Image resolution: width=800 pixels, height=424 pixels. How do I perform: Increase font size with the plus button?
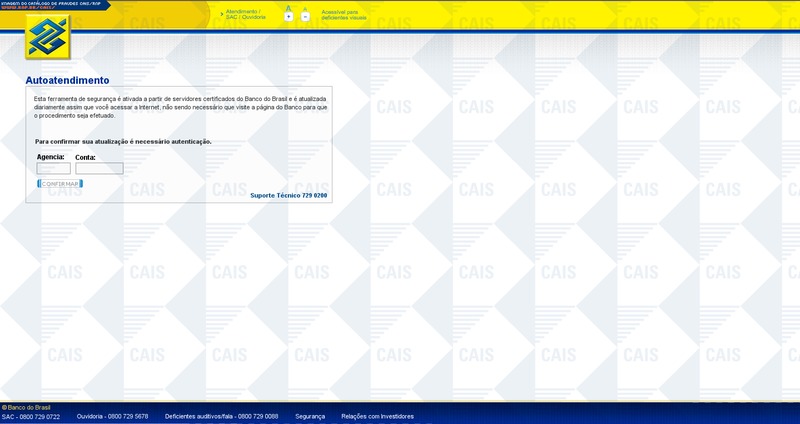pyautogui.click(x=288, y=17)
